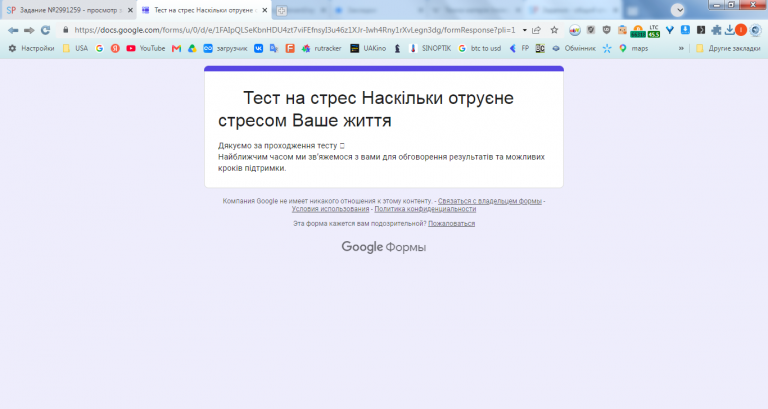Open the LTC price ticker extension
Viewport: 768px width, 409px height.
(654, 31)
